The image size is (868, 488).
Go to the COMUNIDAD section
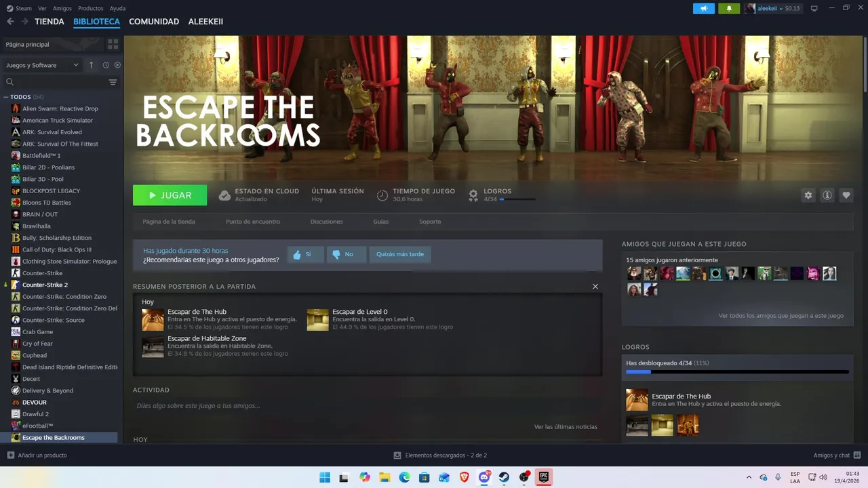tap(154, 22)
